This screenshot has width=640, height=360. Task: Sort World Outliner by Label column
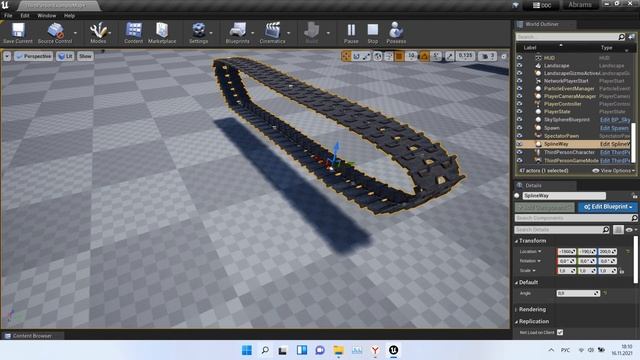pos(530,48)
